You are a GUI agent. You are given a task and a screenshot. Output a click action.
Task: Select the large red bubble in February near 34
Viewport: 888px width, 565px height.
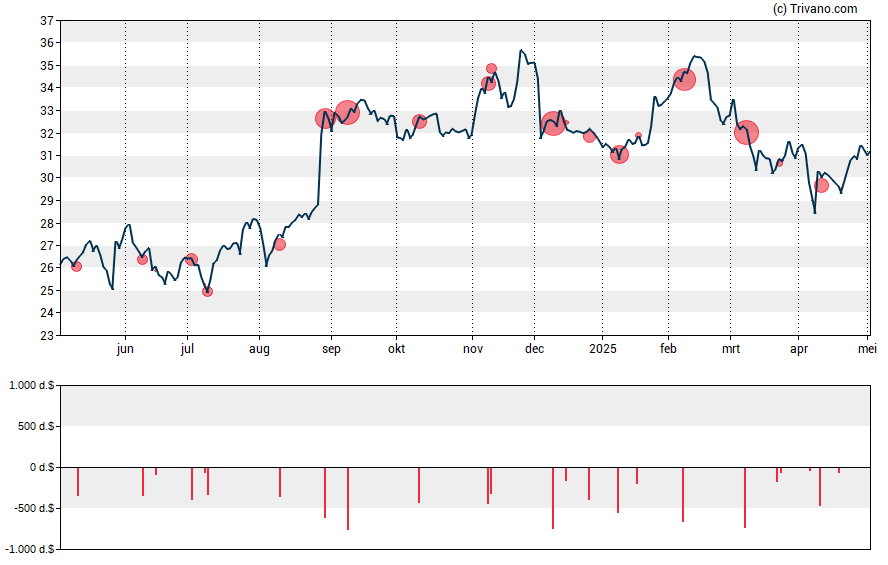tap(684, 80)
